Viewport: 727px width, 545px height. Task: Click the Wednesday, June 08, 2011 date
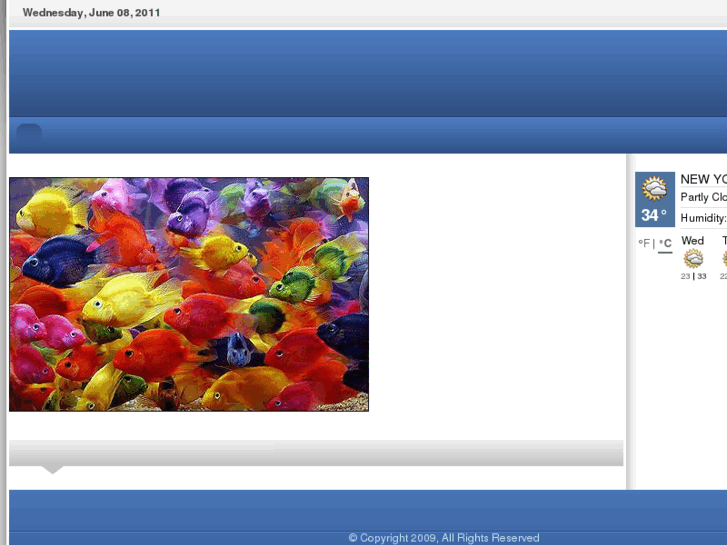pyautogui.click(x=91, y=13)
